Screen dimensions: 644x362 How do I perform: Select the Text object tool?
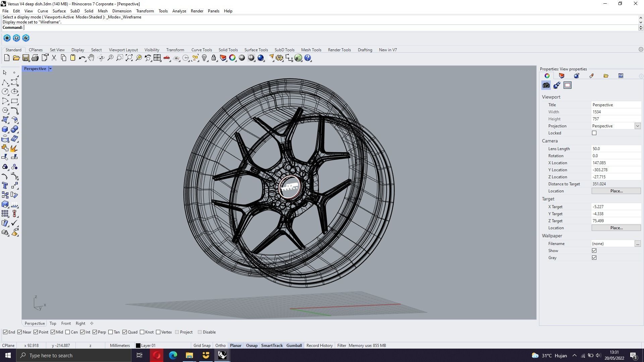tap(5, 185)
